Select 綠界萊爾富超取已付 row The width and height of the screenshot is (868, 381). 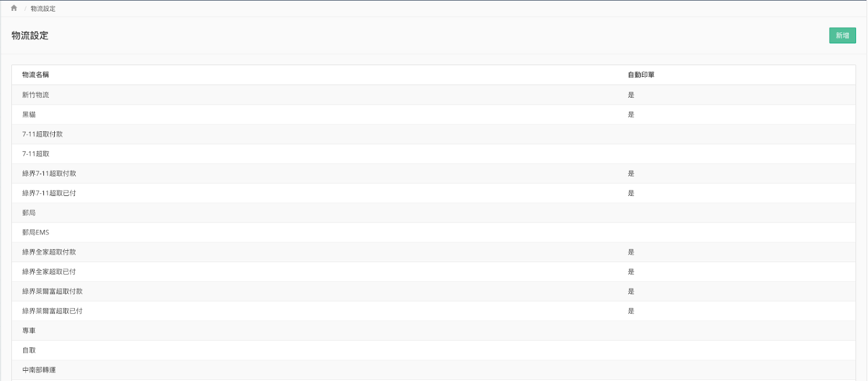[433, 311]
